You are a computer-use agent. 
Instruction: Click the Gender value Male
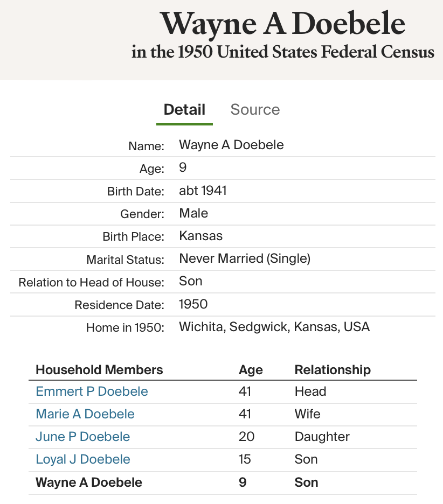point(193,213)
